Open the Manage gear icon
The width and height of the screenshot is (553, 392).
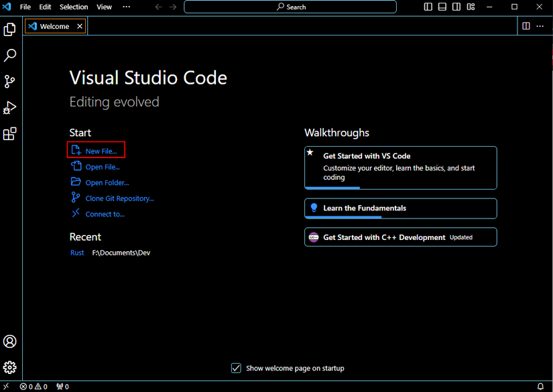point(10,367)
